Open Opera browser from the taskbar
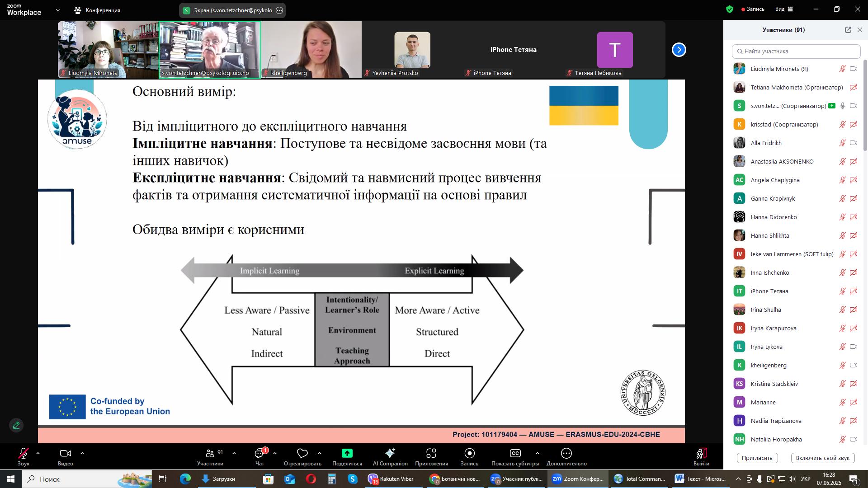 [311, 479]
